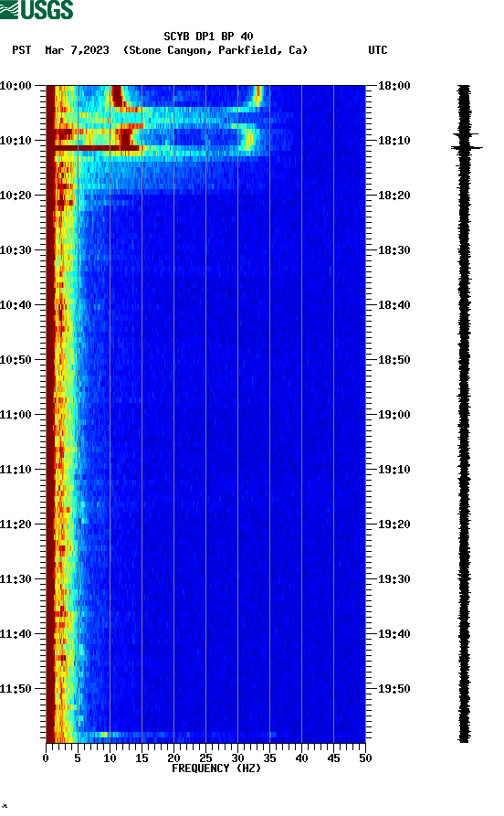The width and height of the screenshot is (504, 816).
Task: Click the 19:40 UTC time label
Action: [x=394, y=634]
